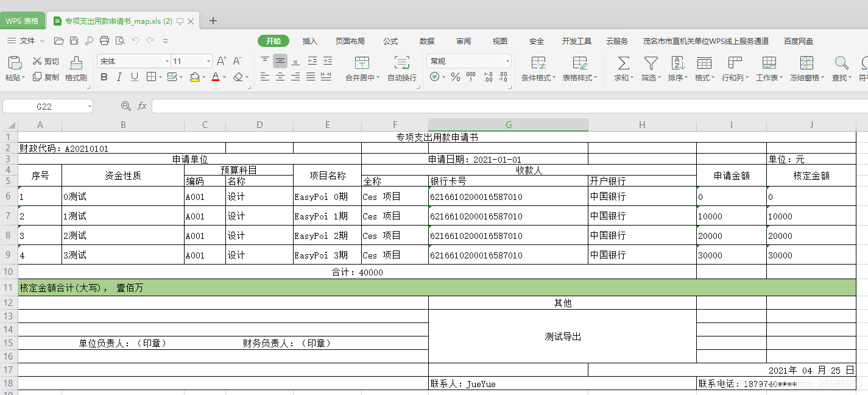Click the Paste (粘贴) clipboard icon
The image size is (868, 395).
(15, 63)
